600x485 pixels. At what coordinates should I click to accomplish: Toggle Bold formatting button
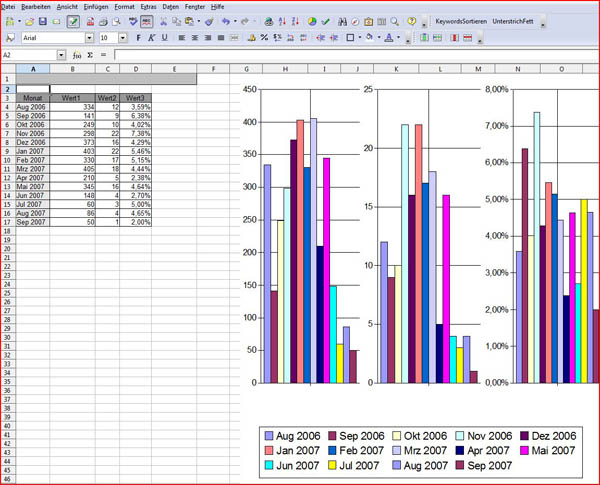[137, 38]
